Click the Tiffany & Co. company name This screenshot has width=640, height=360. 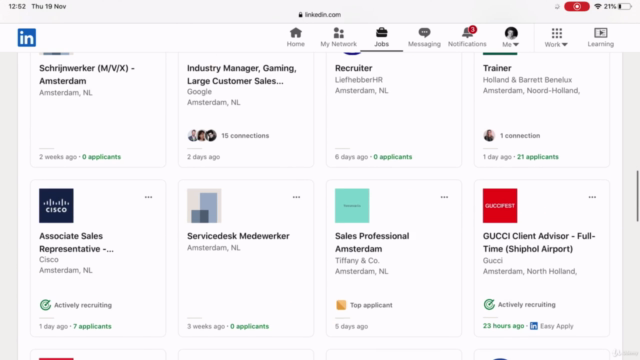tap(357, 260)
